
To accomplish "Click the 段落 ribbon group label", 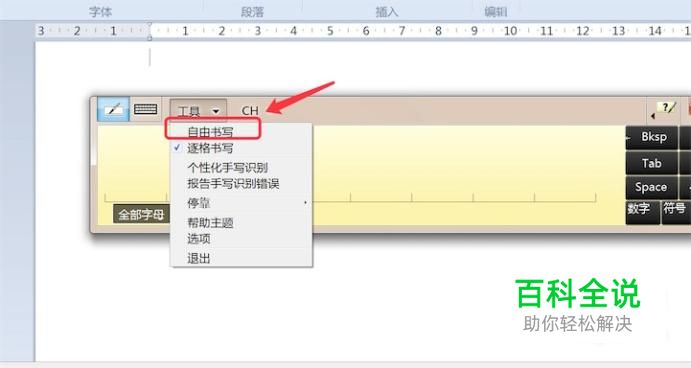I will (x=252, y=11).
